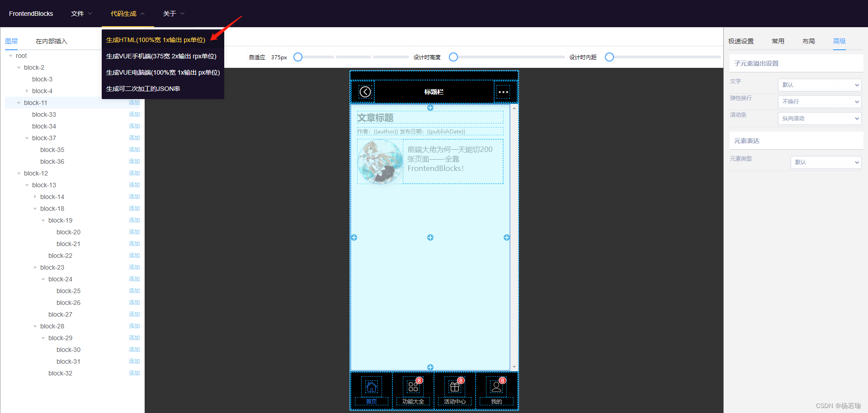The image size is (868, 413).
Task: Click the 我的 profile icon
Action: [496, 387]
